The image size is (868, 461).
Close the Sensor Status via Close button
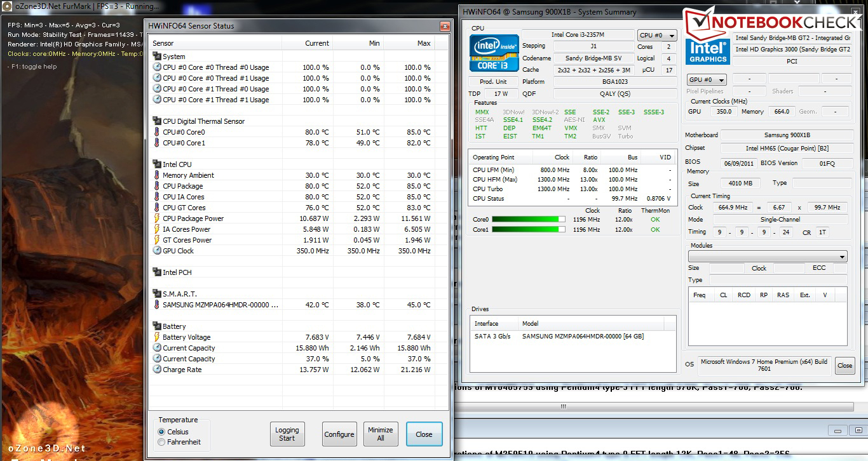424,434
